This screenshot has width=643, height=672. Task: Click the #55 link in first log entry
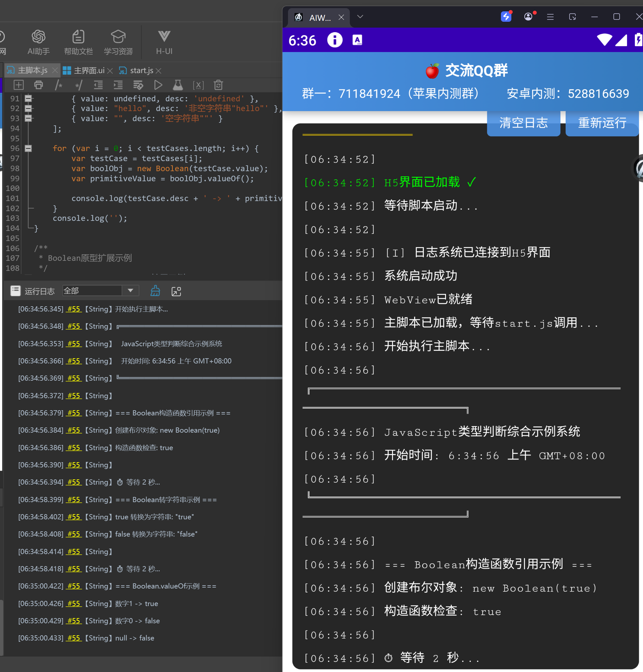[x=74, y=309]
